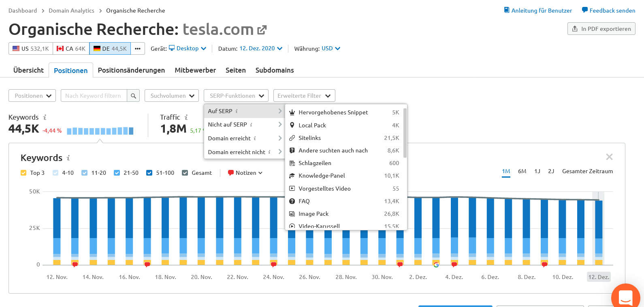Expand the Nicht auf SERP submenu
This screenshot has height=307, width=644.
[x=244, y=125]
